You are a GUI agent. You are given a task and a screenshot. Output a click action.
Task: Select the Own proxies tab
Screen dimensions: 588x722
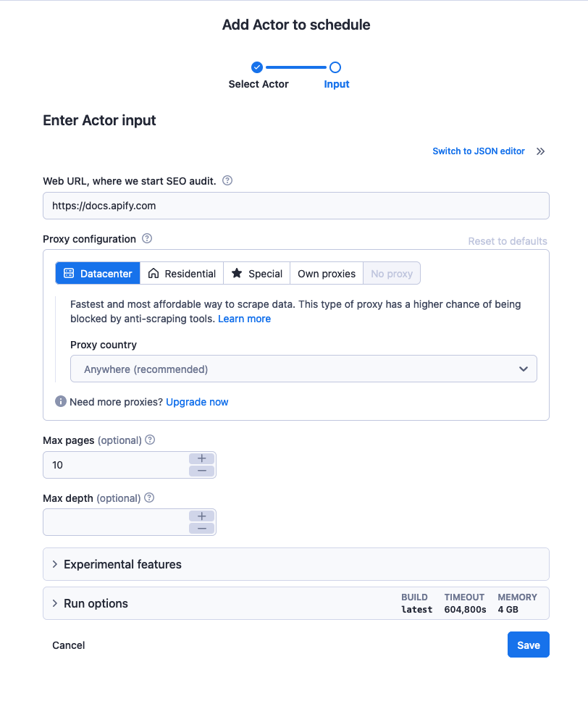coord(327,273)
